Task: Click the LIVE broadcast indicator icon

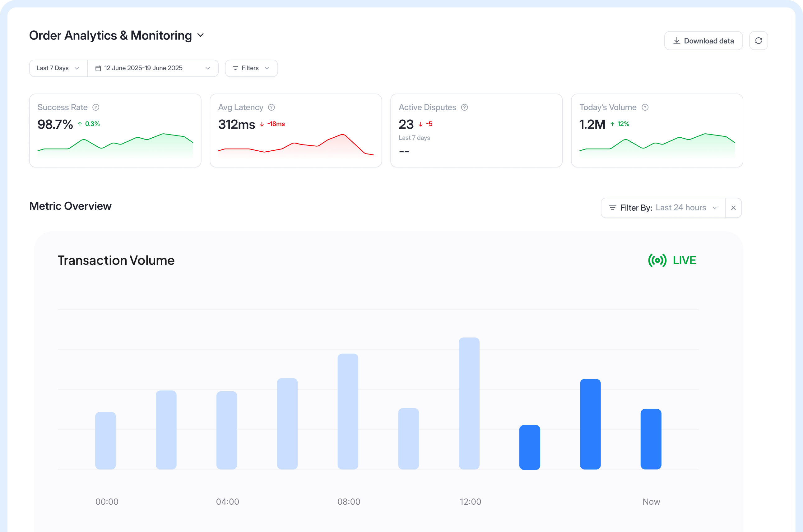Action: 657,260
